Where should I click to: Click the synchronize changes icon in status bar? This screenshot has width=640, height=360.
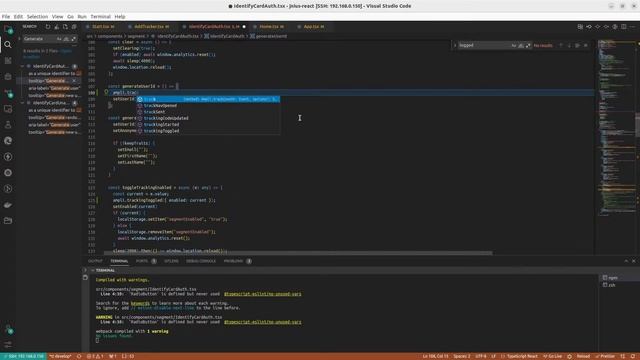pos(79,356)
